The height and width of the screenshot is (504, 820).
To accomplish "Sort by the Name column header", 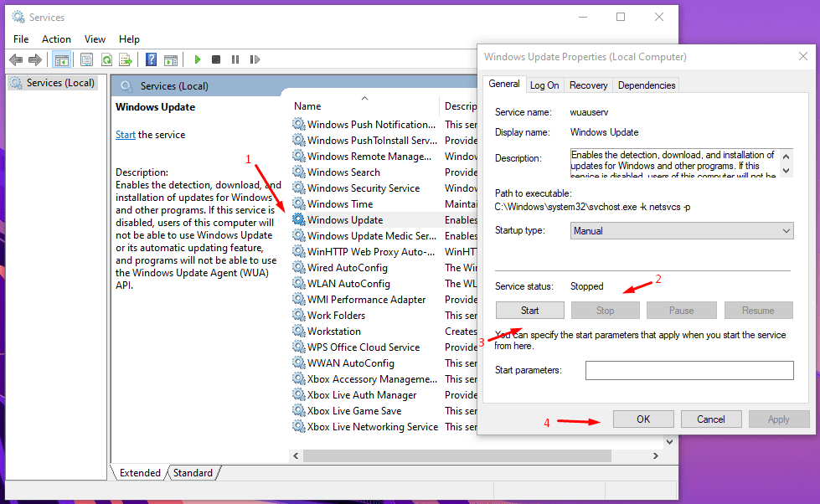I will pos(365,105).
